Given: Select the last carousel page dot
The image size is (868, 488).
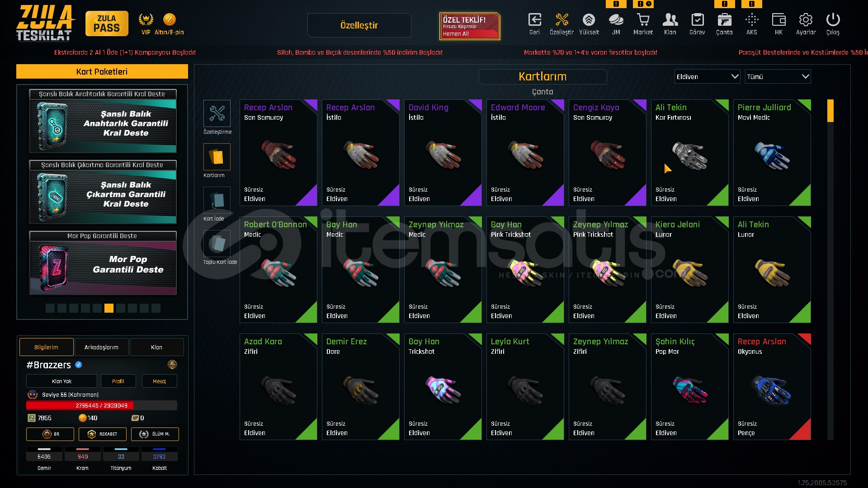Looking at the screenshot, I should tap(156, 308).
